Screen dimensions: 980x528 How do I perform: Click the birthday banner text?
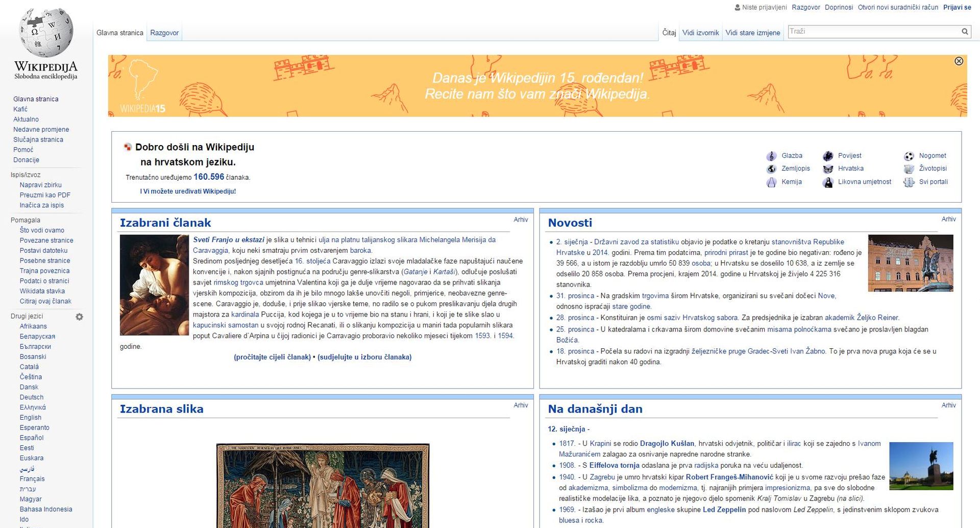(x=537, y=86)
